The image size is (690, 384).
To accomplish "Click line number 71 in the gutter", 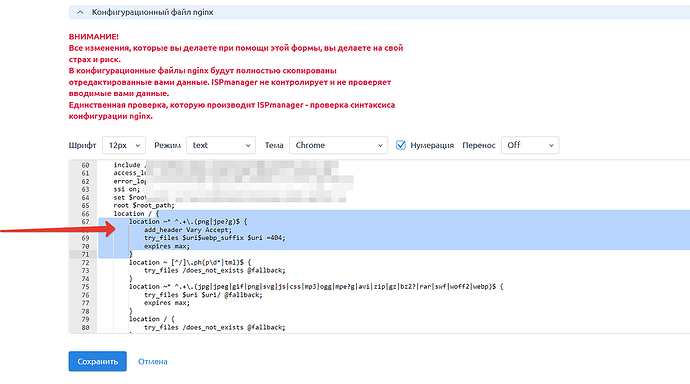I will click(x=85, y=254).
